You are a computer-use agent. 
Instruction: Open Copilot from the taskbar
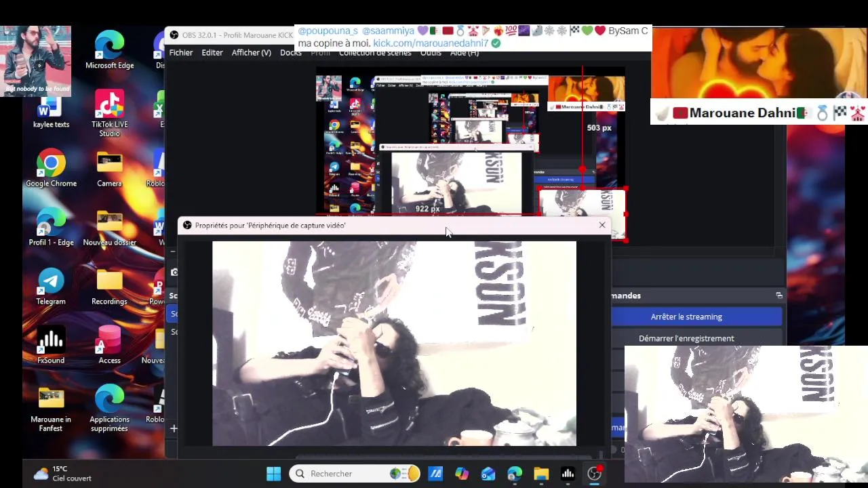[462, 474]
